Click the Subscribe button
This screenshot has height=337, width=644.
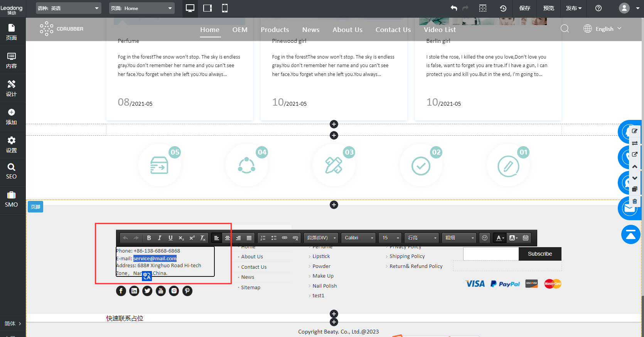pos(539,254)
